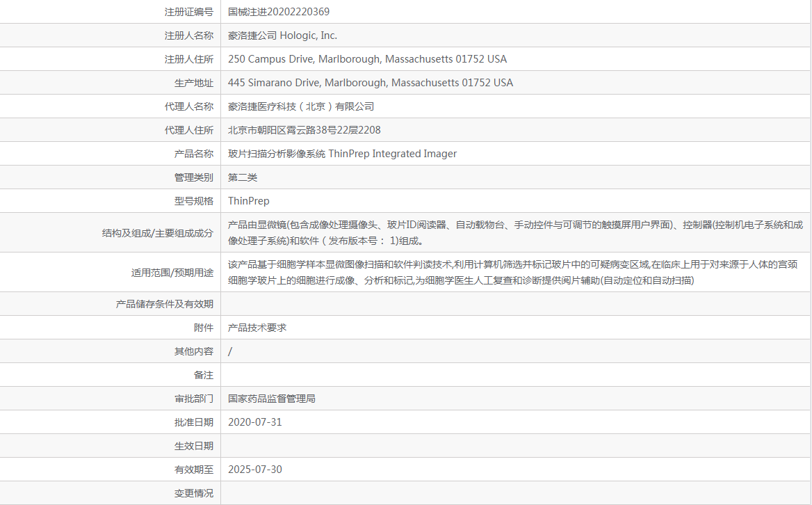The height and width of the screenshot is (505, 812).
Task: Select the registration number 国械注进20202220369
Action: (x=279, y=12)
